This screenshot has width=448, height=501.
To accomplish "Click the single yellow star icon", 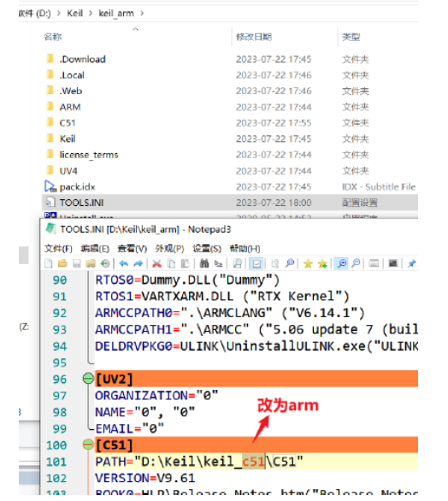I will 308,263.
